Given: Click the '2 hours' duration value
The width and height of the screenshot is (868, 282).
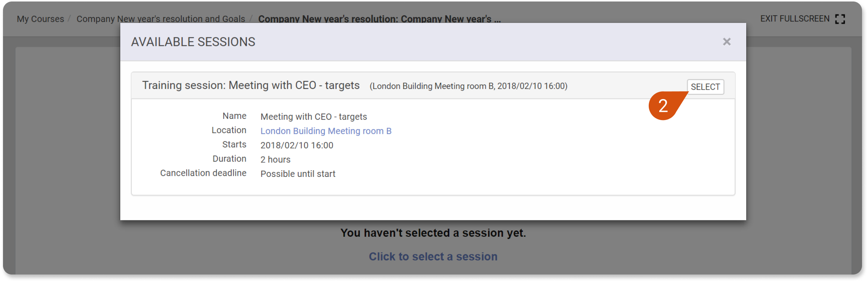Looking at the screenshot, I should tap(275, 159).
